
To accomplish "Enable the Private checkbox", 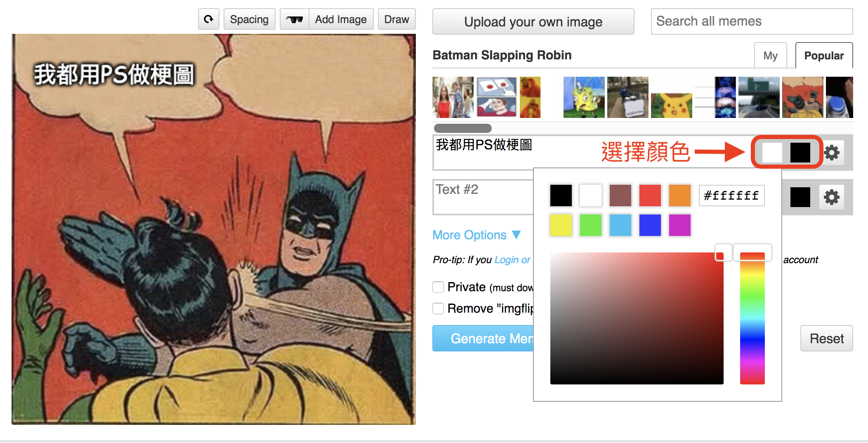I will click(438, 287).
